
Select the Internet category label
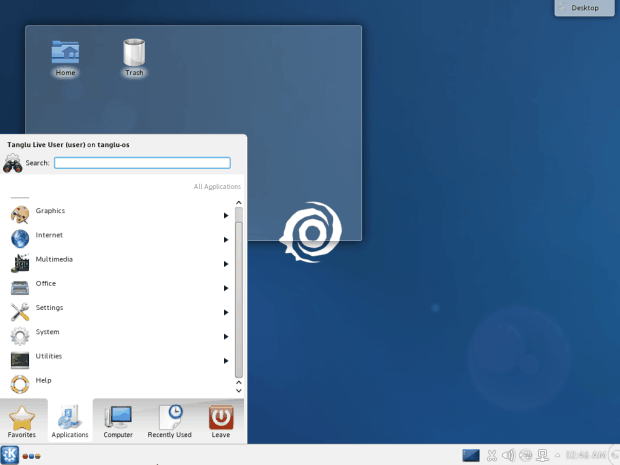coord(49,235)
